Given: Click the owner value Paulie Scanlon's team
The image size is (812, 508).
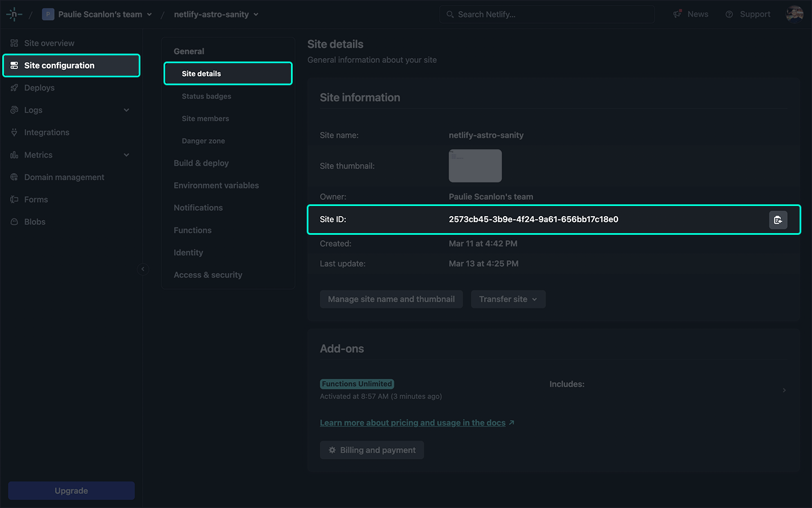Looking at the screenshot, I should pos(491,197).
